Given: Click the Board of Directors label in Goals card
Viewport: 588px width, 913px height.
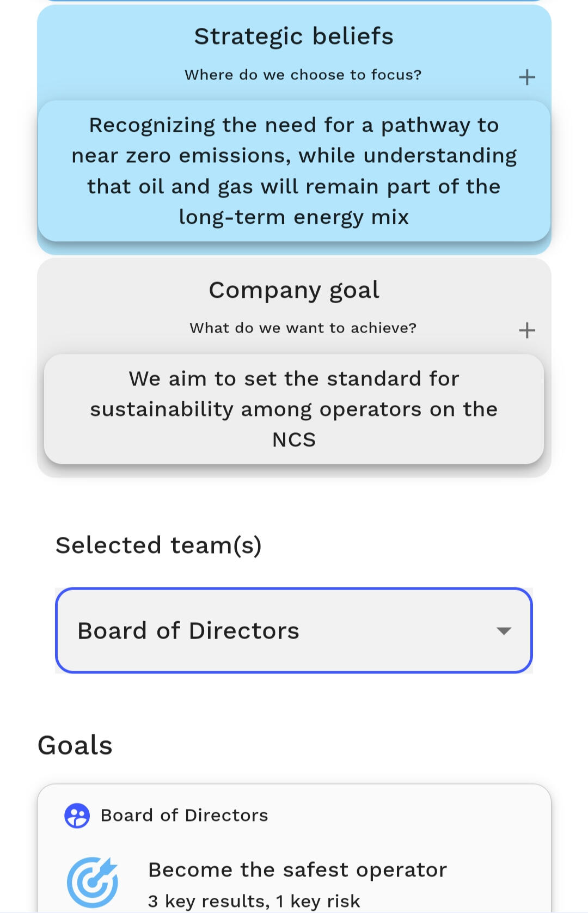Looking at the screenshot, I should click(x=184, y=816).
